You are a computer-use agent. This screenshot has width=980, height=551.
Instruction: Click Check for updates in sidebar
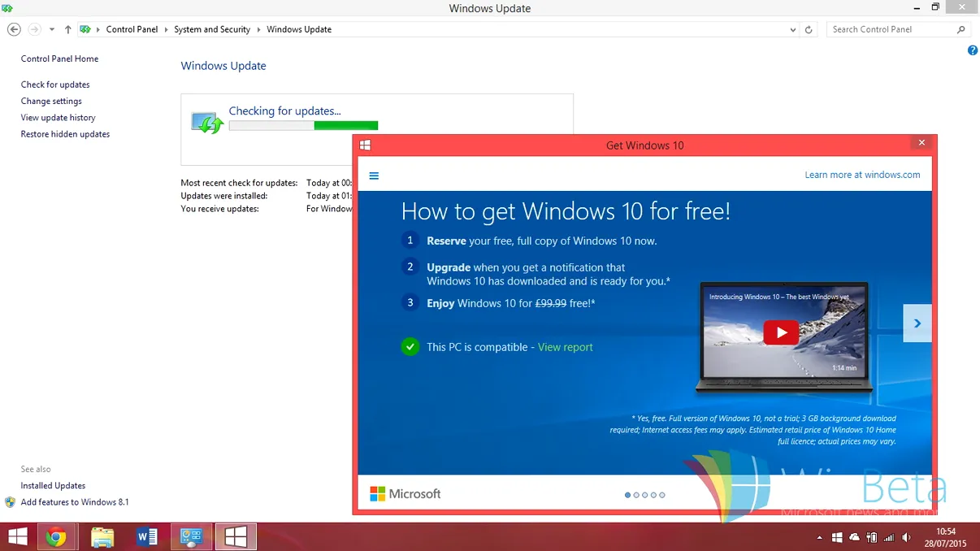55,85
